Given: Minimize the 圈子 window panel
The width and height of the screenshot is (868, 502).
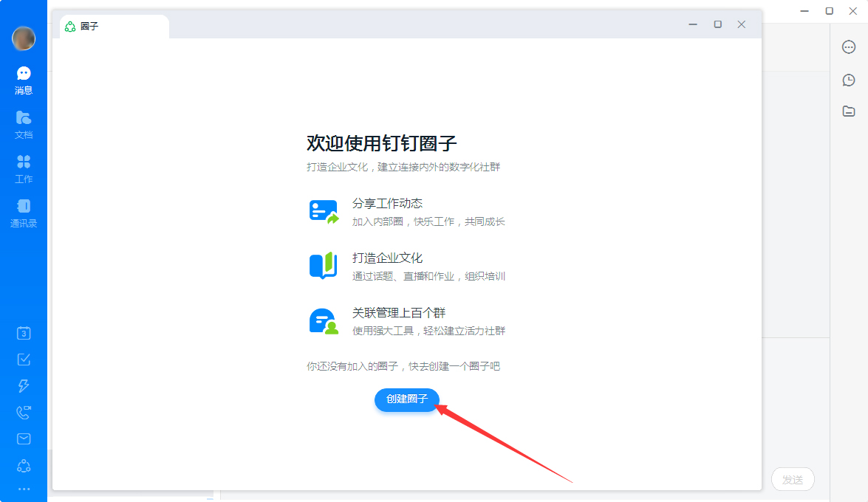Looking at the screenshot, I should [x=693, y=24].
